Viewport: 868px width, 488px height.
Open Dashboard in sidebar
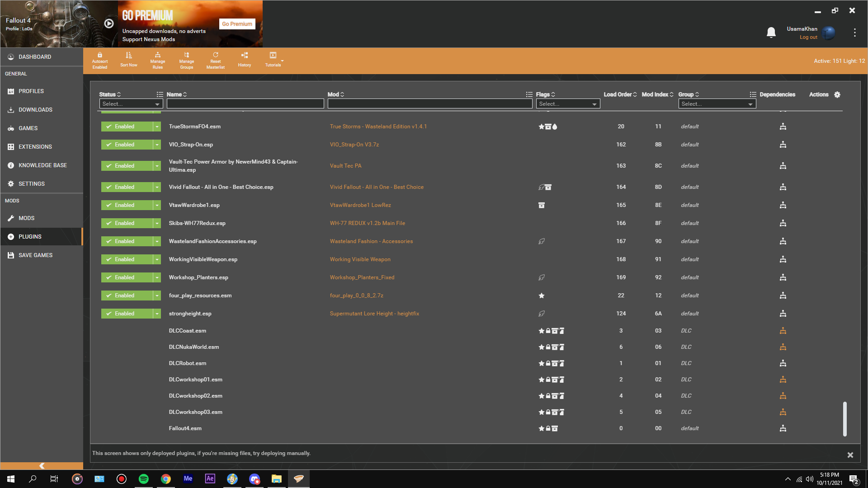(42, 57)
